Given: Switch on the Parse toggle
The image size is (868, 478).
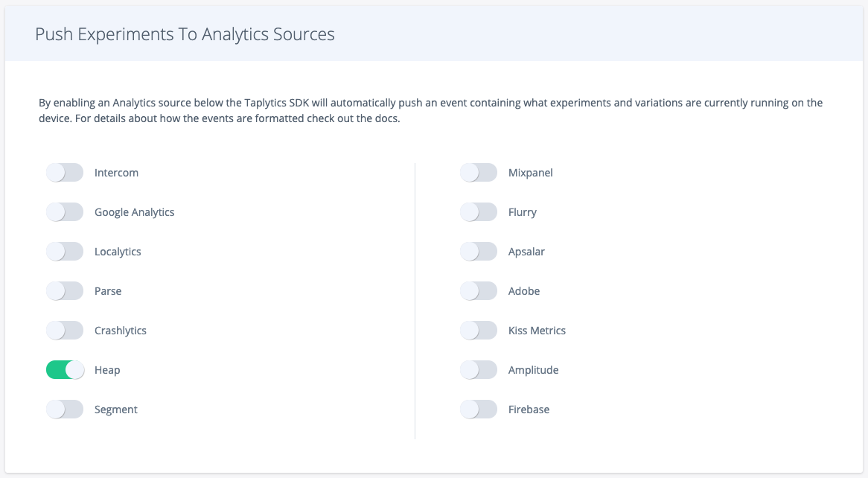Looking at the screenshot, I should [x=65, y=291].
